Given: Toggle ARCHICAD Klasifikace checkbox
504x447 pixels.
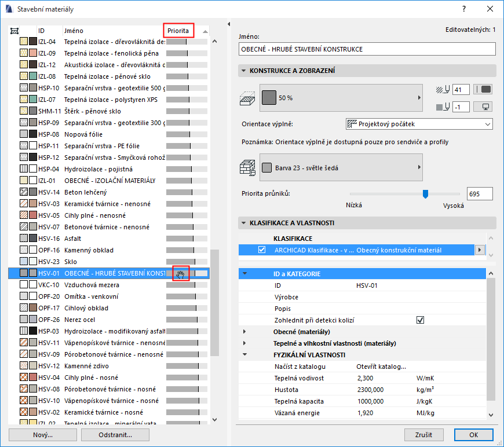Looking at the screenshot, I should coord(262,250).
